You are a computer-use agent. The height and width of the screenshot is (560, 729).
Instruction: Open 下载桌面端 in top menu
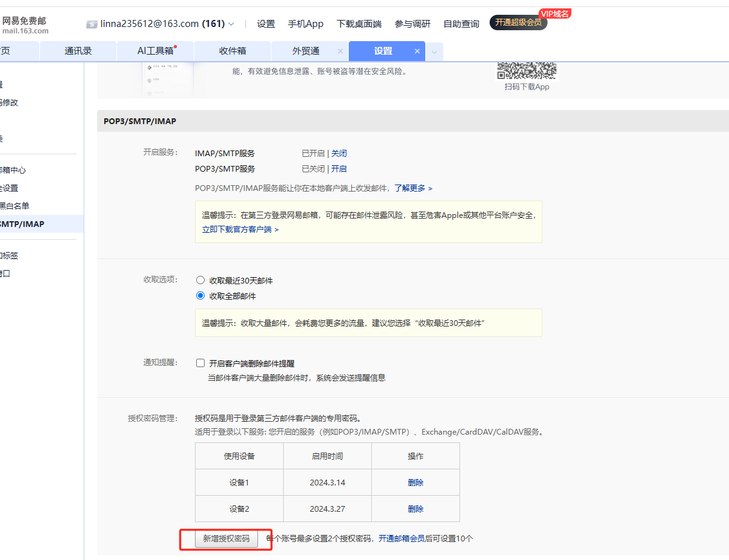click(359, 24)
